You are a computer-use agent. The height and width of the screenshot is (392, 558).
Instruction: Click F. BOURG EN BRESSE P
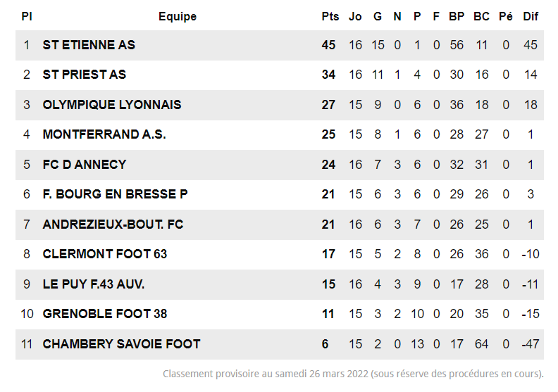[115, 194]
